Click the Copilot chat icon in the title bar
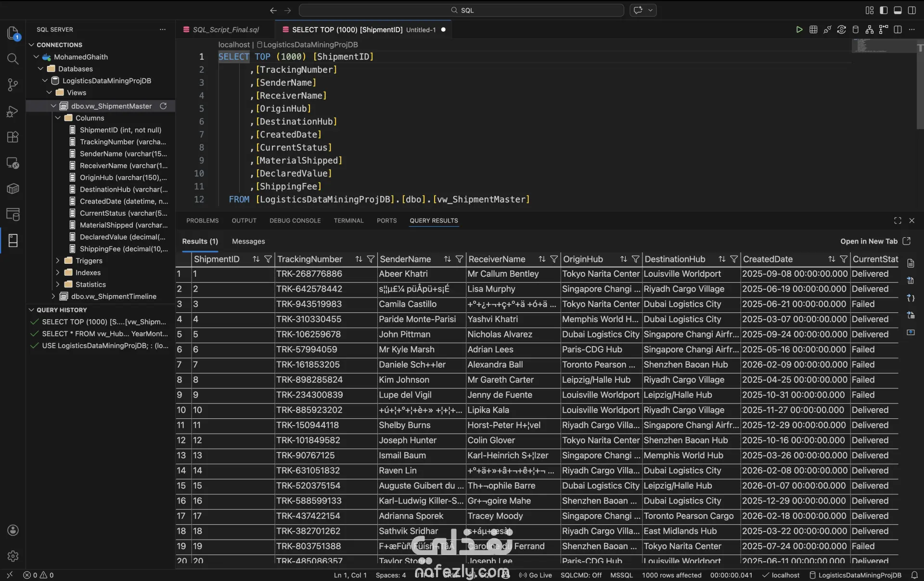Viewport: 924px width, 581px height. pyautogui.click(x=638, y=10)
